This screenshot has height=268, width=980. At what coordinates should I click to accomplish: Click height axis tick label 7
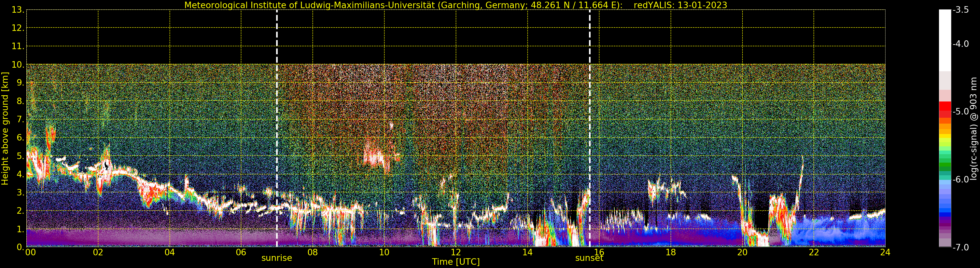pos(20,119)
